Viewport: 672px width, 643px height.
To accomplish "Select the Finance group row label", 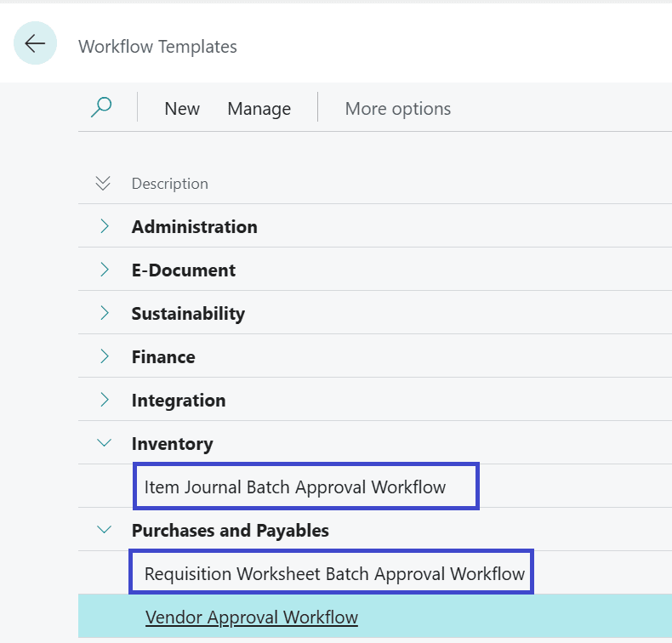I will tap(162, 357).
